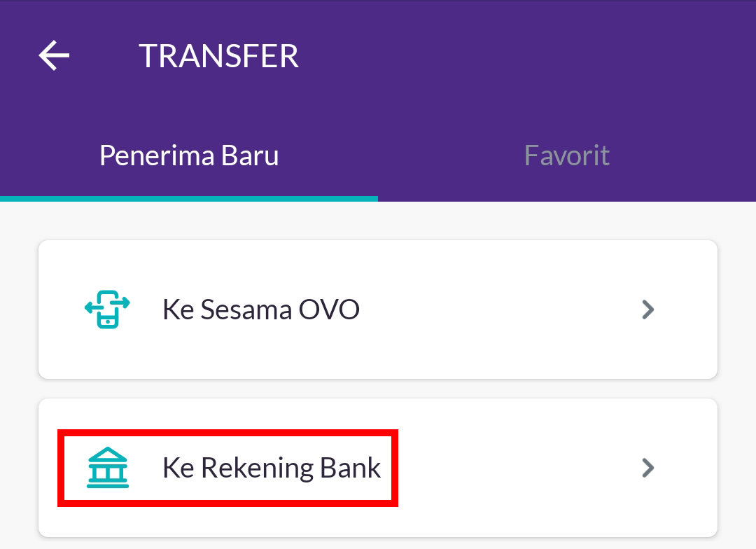Viewport: 756px width, 549px height.
Task: Select the Ke Sesama OVO text label
Action: [x=261, y=309]
